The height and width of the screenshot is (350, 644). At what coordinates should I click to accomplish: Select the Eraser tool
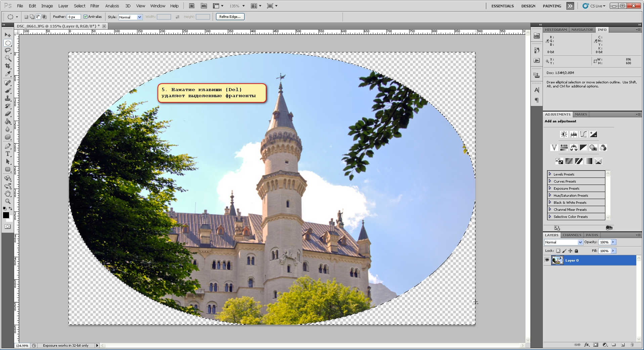pos(8,114)
